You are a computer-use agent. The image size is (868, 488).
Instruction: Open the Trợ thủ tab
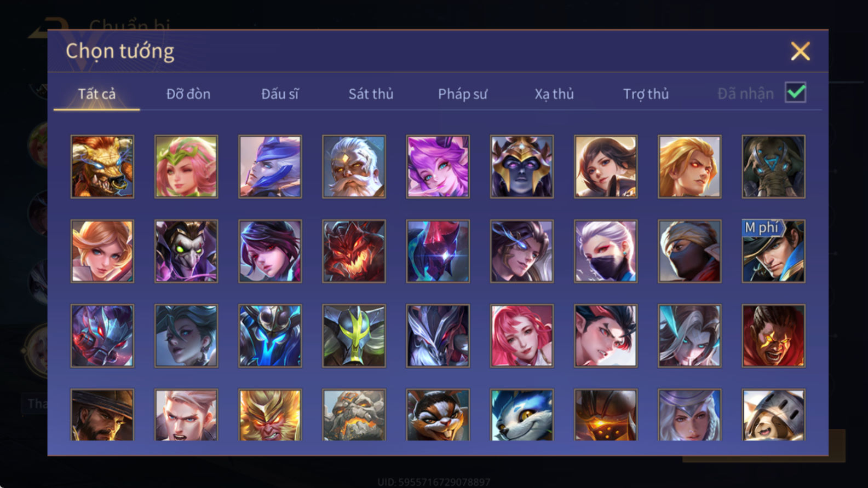coord(646,94)
